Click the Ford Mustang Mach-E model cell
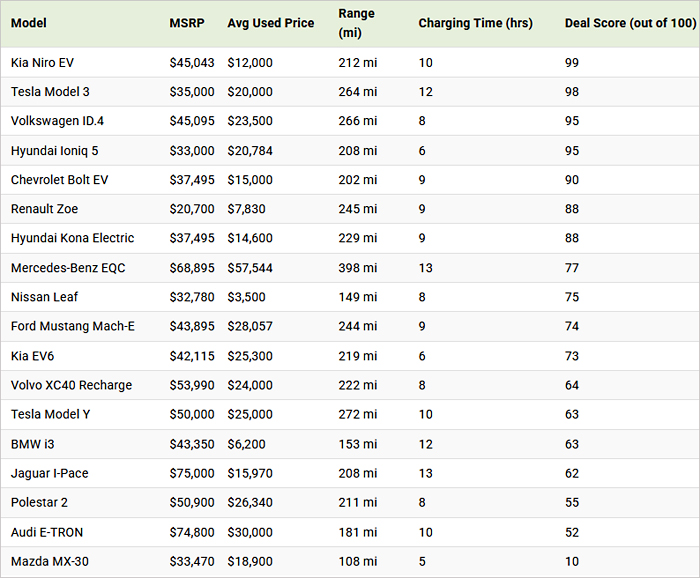700x578 pixels. 71,326
